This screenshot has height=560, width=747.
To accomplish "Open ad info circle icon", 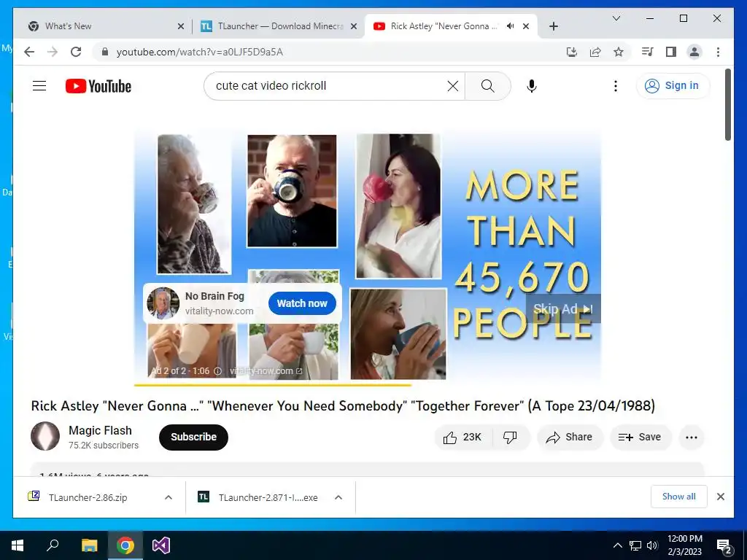I will tap(217, 371).
